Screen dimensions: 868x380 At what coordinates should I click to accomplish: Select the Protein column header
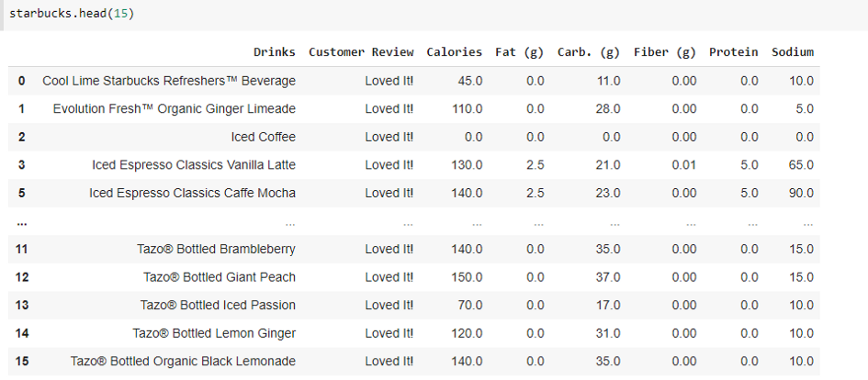tap(734, 52)
